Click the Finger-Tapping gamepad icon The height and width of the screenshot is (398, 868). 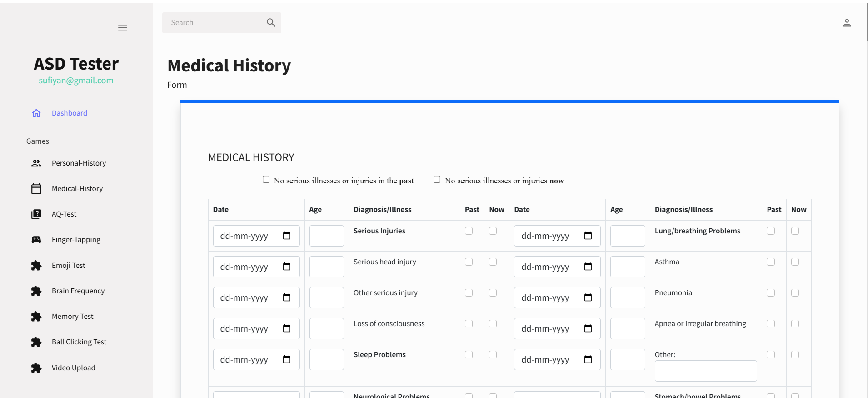[x=36, y=240]
